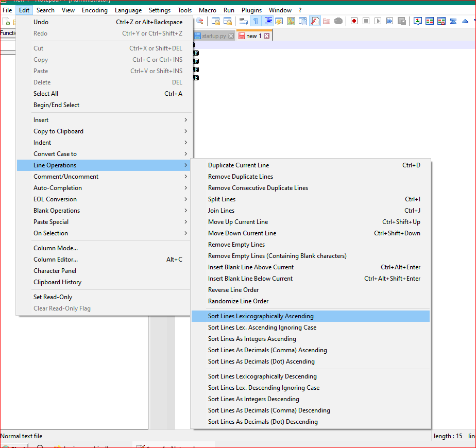The image size is (476, 448).
Task: Enable synchronized vertical scrolling icon
Action: tap(216, 21)
